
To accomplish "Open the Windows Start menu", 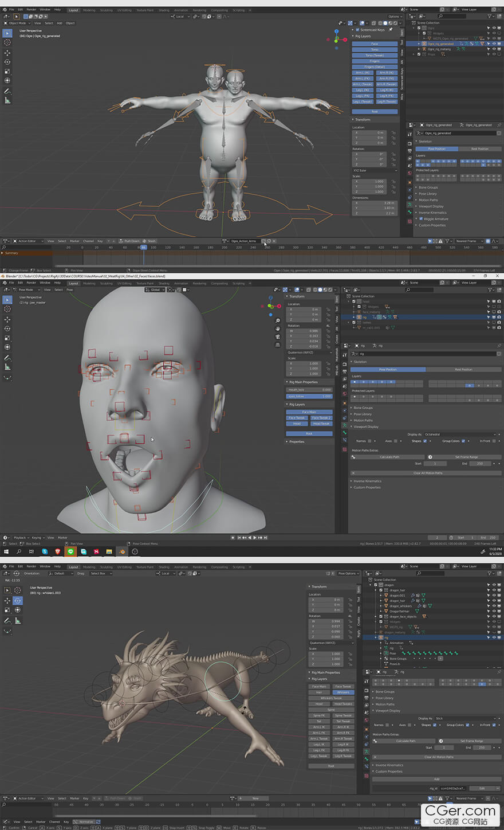I will 6,551.
